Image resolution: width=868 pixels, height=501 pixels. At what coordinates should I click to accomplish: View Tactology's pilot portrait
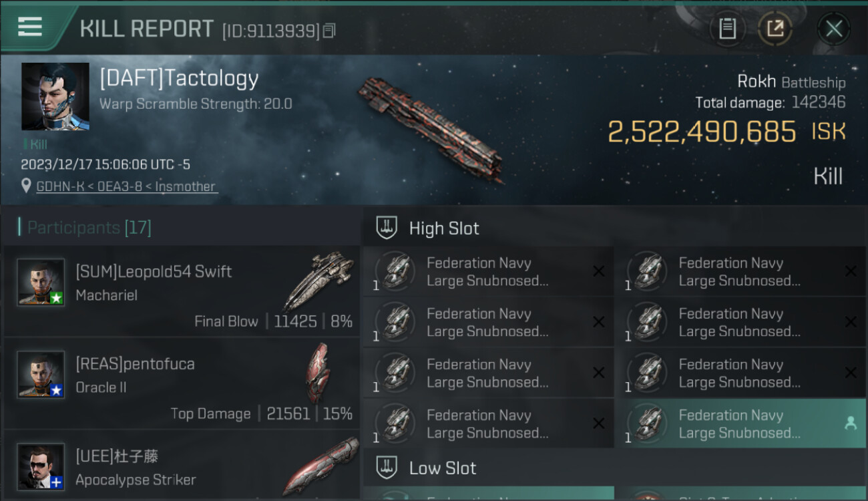tap(55, 96)
